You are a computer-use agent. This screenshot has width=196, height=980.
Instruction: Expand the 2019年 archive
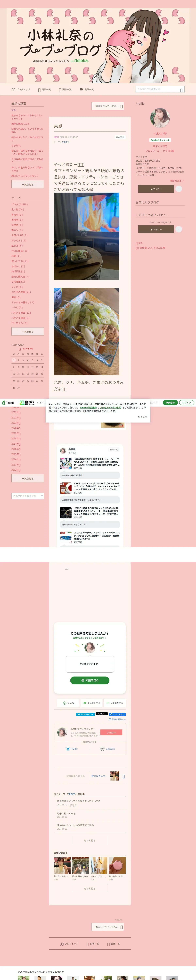click(x=16, y=433)
